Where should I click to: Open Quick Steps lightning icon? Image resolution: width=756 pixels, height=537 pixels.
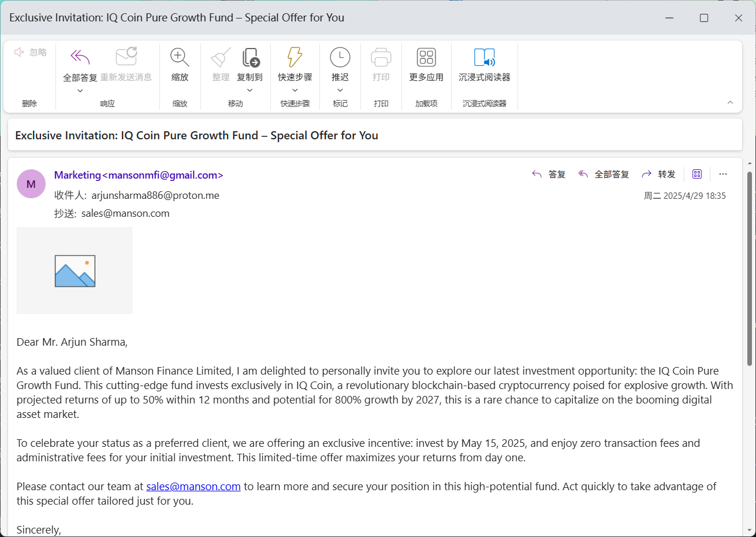click(295, 57)
